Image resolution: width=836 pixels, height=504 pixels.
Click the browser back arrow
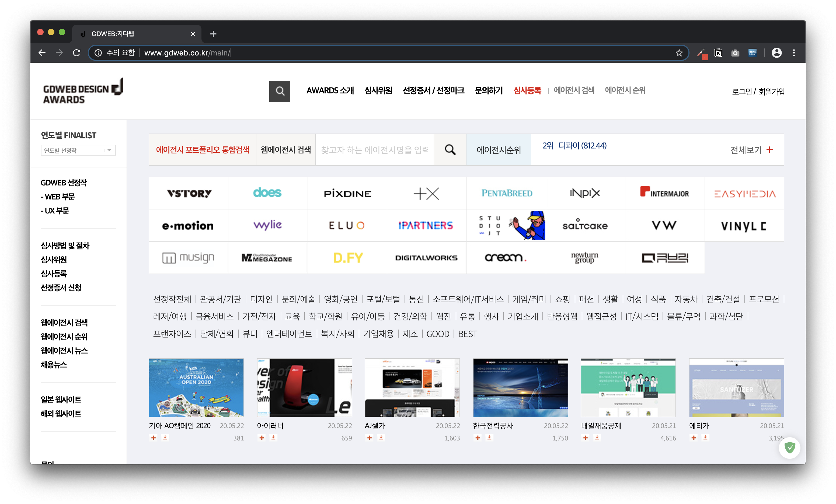tap(42, 53)
